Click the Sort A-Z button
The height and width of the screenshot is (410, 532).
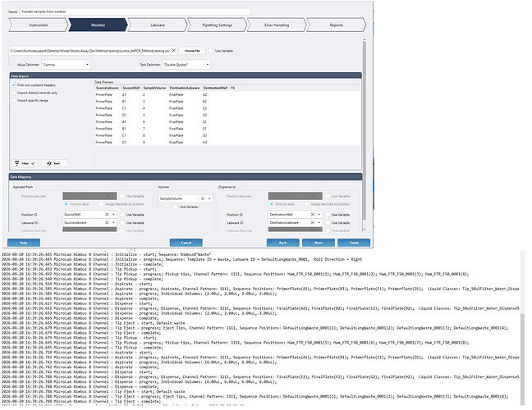click(x=54, y=163)
